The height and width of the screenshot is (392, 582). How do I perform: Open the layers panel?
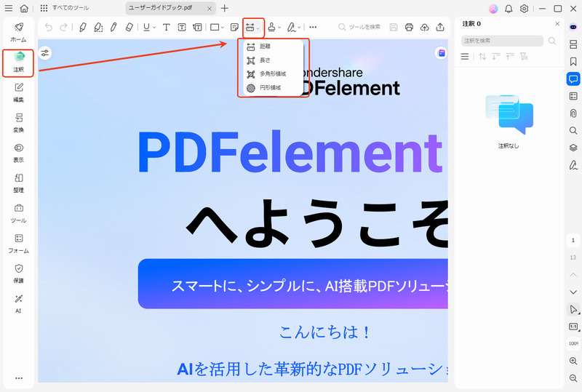(573, 148)
